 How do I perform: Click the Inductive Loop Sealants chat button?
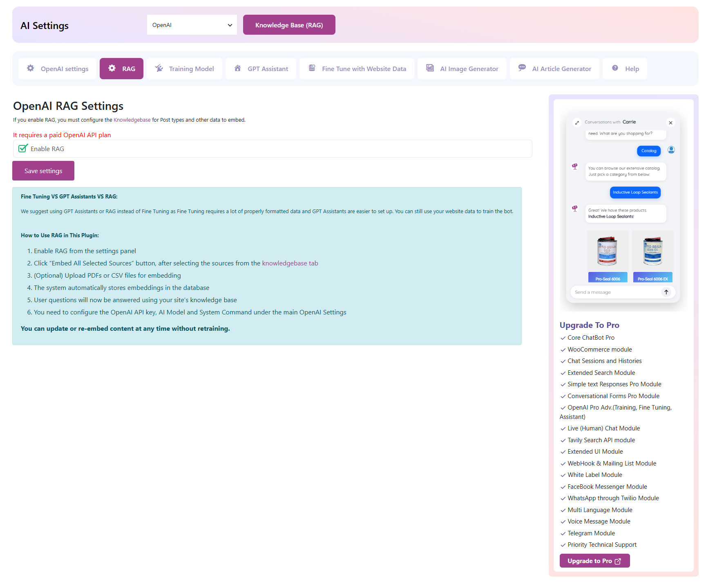pos(635,192)
